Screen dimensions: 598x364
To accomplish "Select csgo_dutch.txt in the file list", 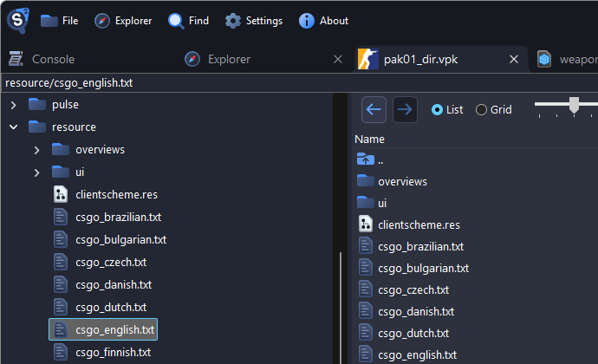I will coord(404,334).
